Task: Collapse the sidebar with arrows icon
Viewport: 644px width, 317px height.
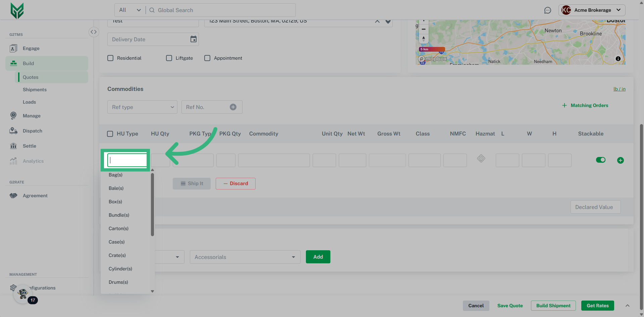Action: pos(94,32)
